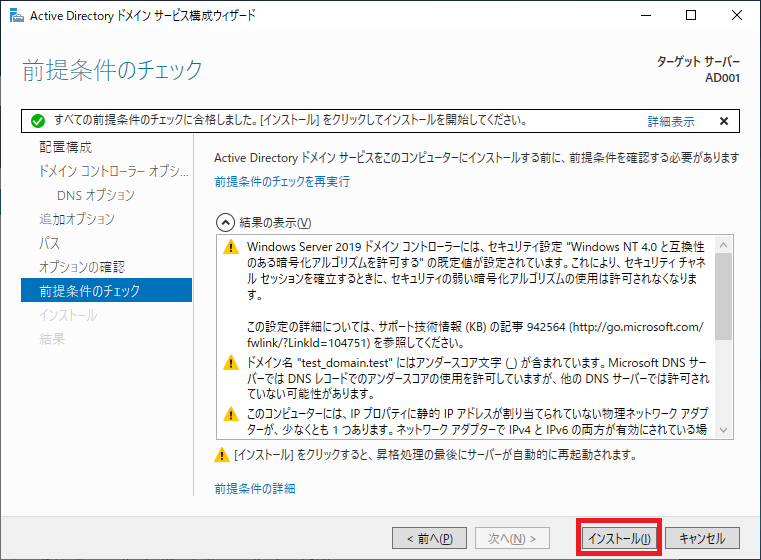The width and height of the screenshot is (761, 560).
Task: Click results list scrollbar down arrow
Action: coord(723,430)
